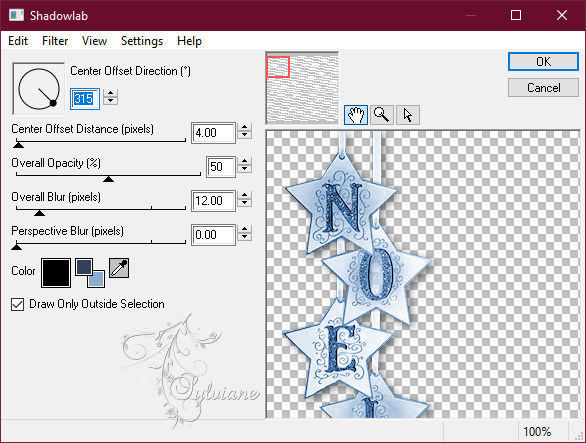Open the Settings menu
This screenshot has width=586, height=443.
pos(142,41)
